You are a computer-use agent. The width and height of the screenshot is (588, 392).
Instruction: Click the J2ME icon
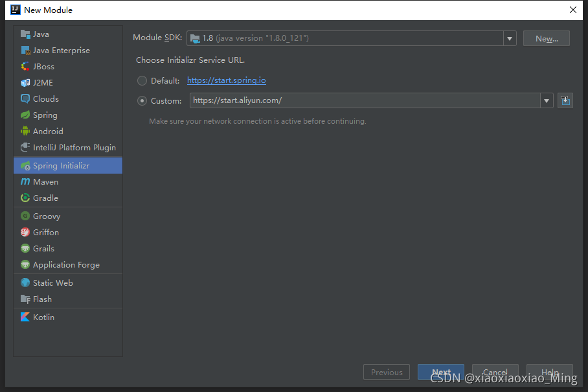25,82
